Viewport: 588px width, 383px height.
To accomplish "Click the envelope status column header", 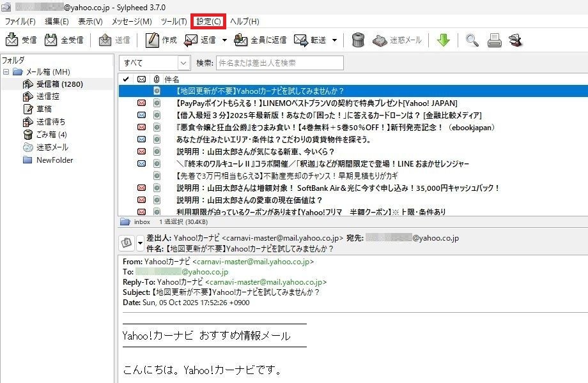I will pyautogui.click(x=141, y=79).
